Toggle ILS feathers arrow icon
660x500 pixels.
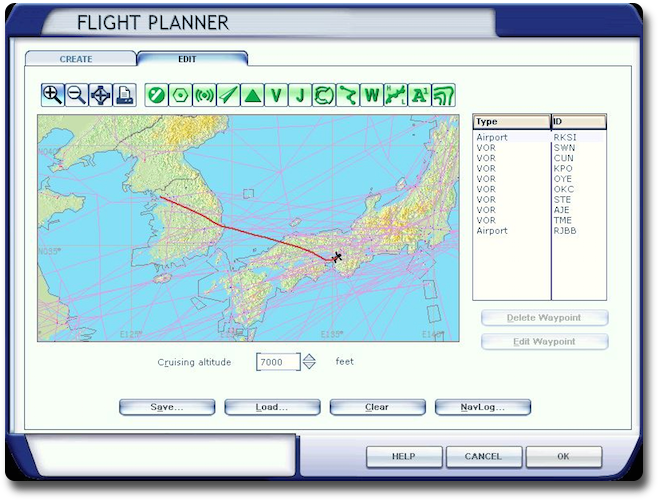(x=229, y=95)
